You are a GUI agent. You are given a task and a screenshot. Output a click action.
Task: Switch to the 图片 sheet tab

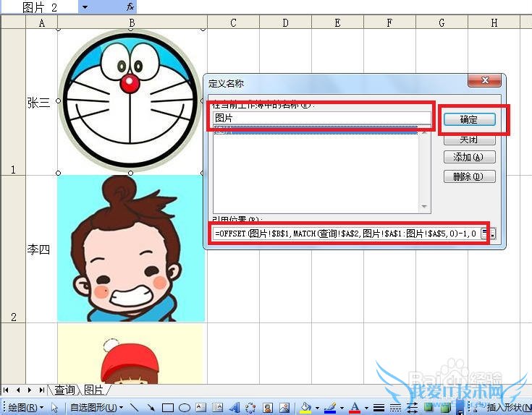coord(93,390)
